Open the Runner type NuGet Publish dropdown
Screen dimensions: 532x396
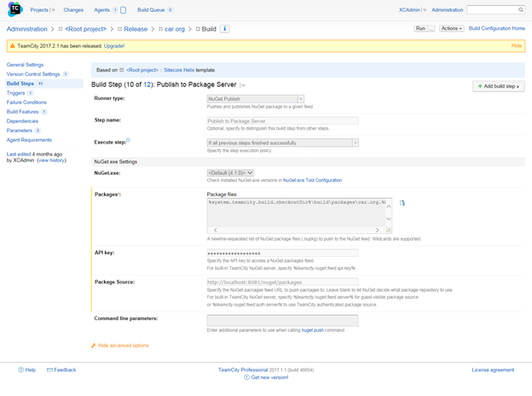256,99
